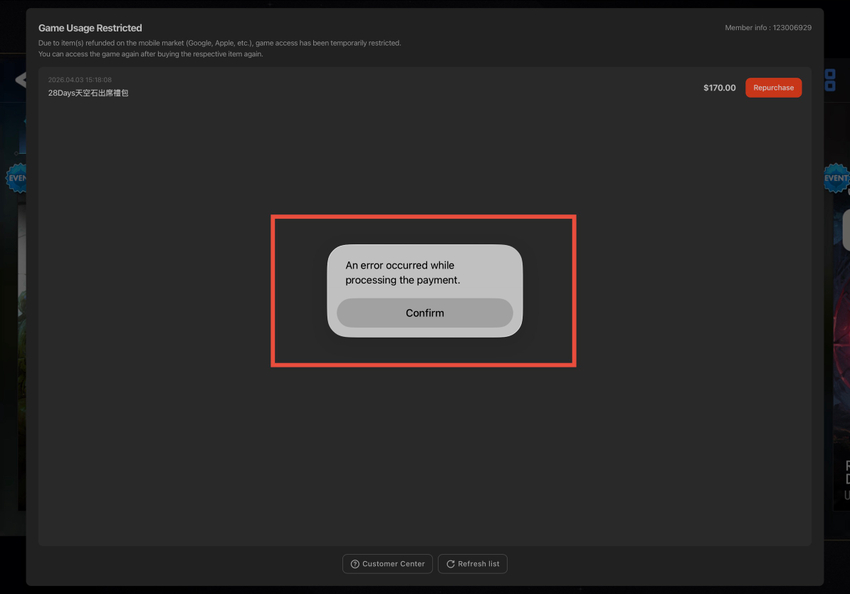Viewport: 850px width, 594px height.
Task: Click the EVENT badge on the right side
Action: tap(836, 178)
